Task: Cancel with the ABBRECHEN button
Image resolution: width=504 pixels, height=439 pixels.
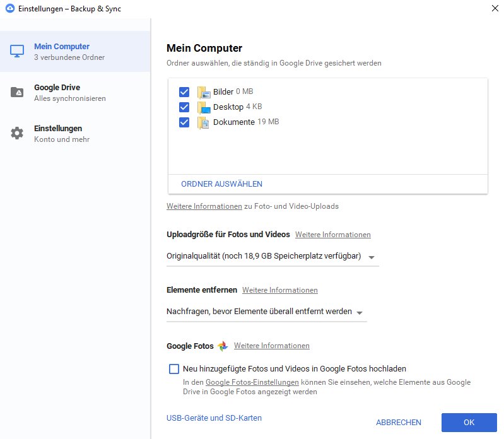Action: [398, 423]
